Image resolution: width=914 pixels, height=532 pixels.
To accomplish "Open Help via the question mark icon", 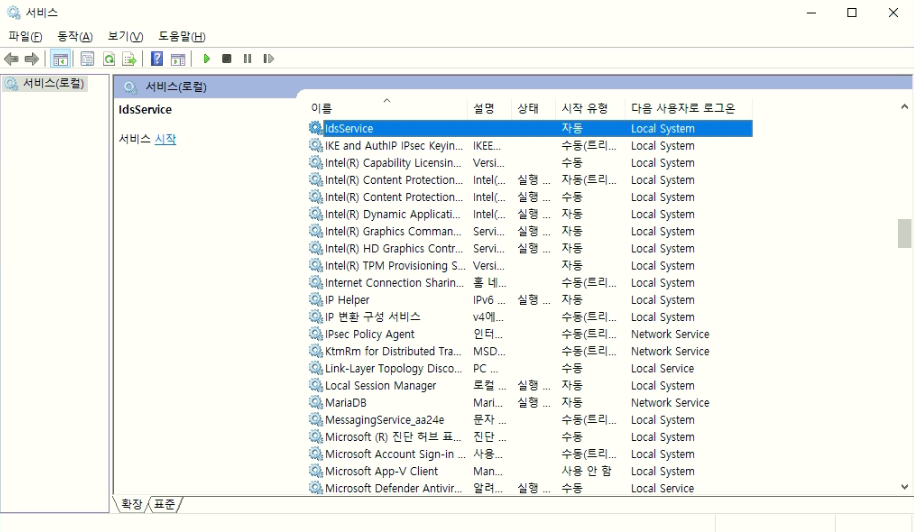I will coord(157,59).
